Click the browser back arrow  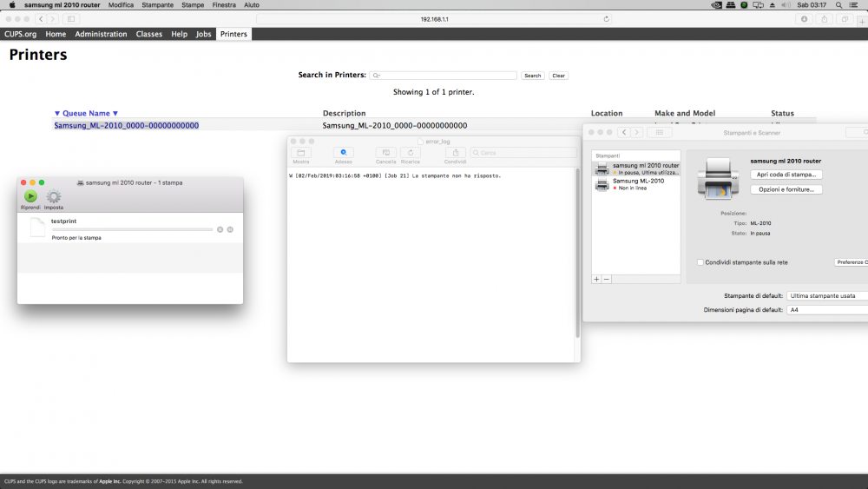tap(41, 19)
